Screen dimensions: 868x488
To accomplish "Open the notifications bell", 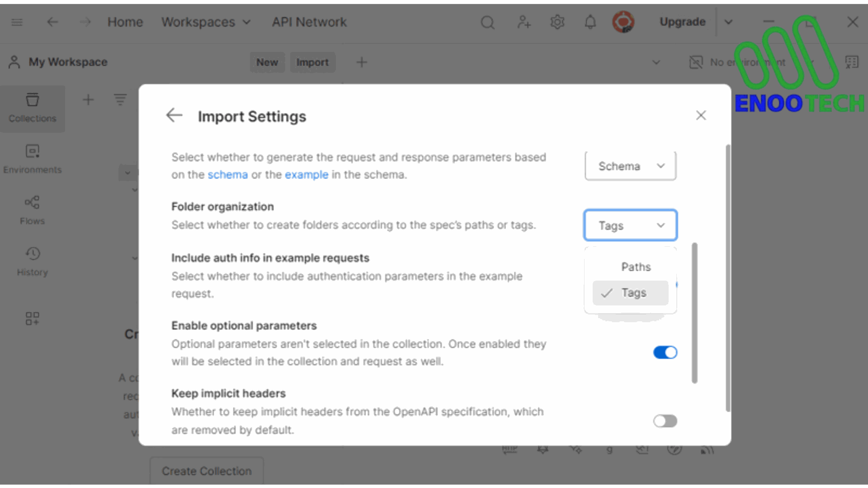I will [590, 22].
